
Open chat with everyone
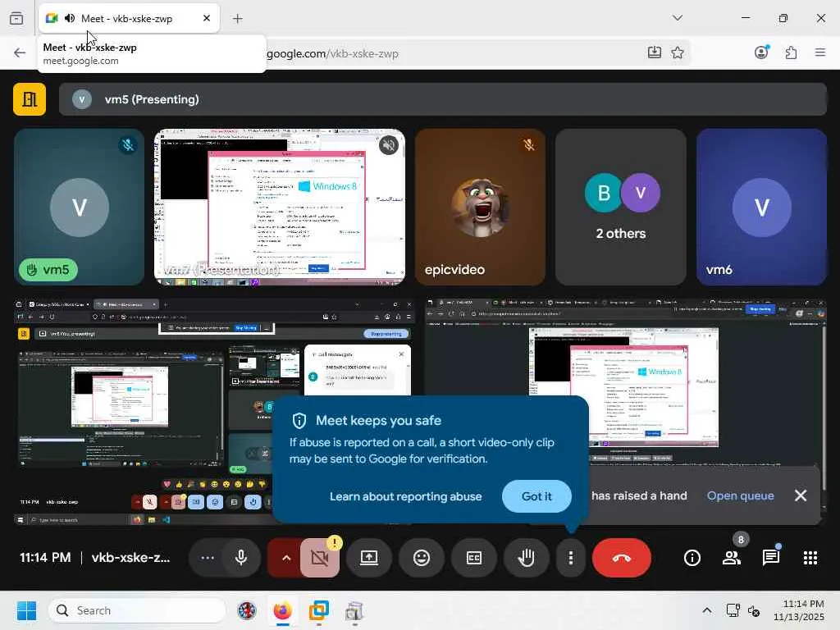pos(771,558)
